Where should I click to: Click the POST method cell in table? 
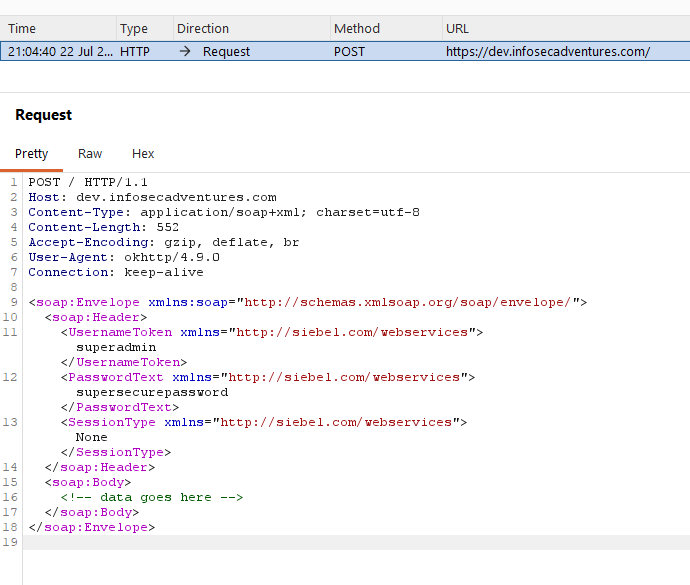coord(349,52)
